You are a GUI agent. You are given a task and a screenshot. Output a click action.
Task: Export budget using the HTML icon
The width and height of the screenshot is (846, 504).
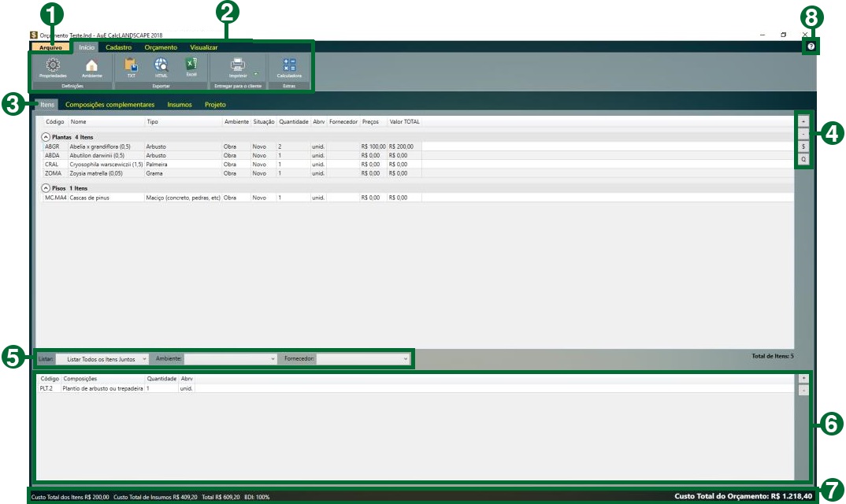tap(161, 65)
